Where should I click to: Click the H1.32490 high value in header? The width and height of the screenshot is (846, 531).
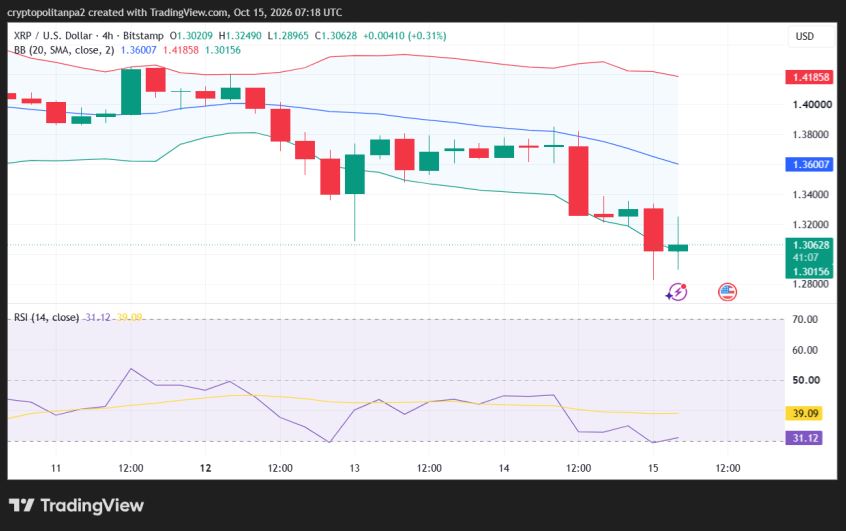point(240,36)
